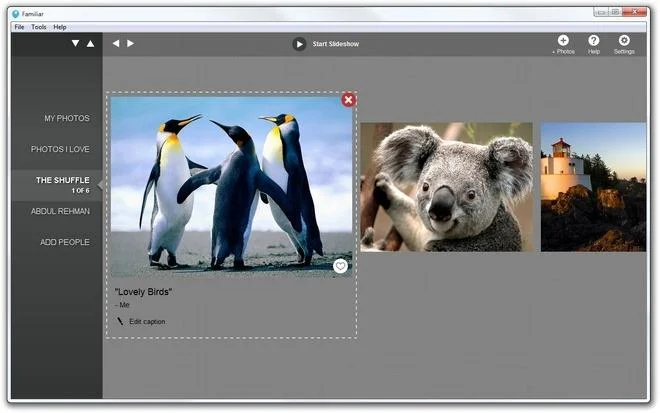Go to next photo with right arrow
This screenshot has width=660, height=413.
click(x=130, y=43)
